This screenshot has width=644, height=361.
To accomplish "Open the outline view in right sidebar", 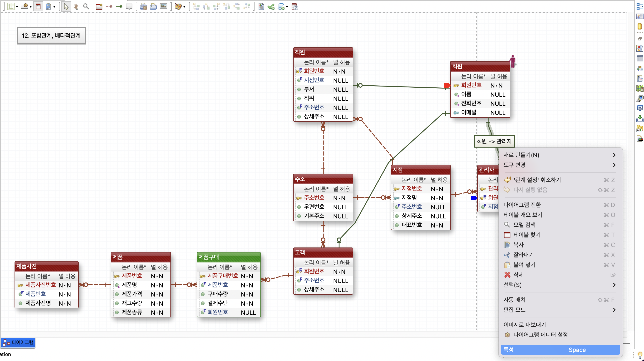I will coord(639,7).
